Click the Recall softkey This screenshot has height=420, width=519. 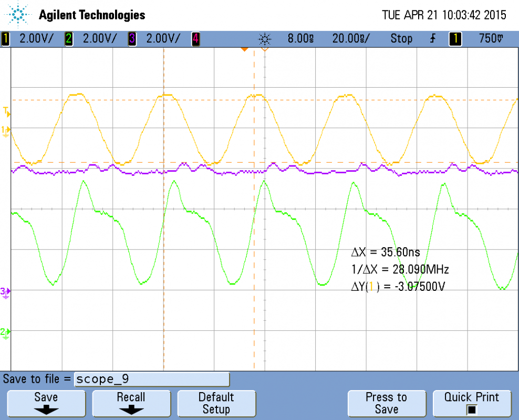coord(131,404)
